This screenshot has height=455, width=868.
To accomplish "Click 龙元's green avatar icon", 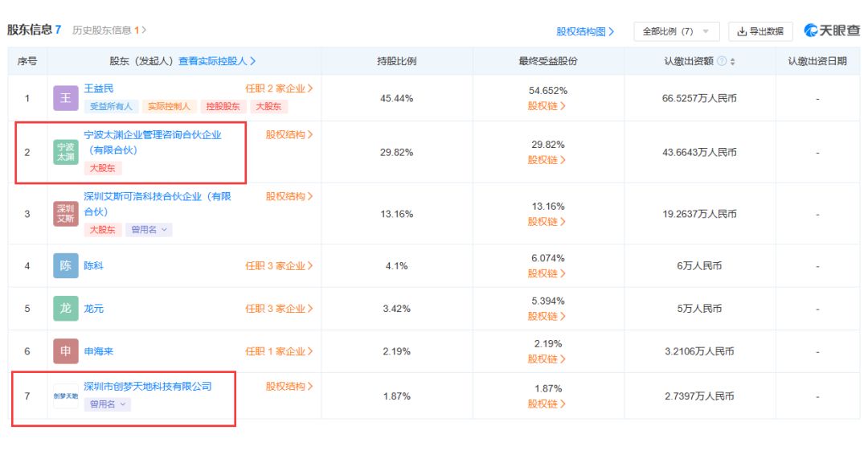I will click(66, 309).
